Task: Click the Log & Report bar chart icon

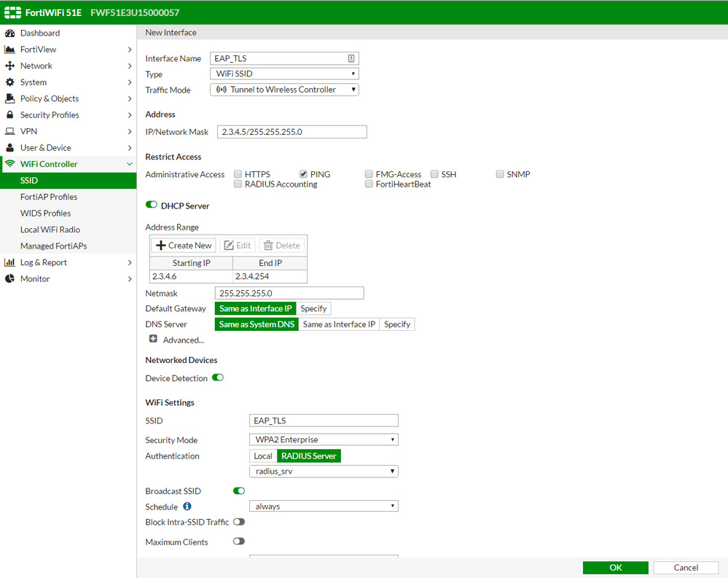Action: click(9, 262)
